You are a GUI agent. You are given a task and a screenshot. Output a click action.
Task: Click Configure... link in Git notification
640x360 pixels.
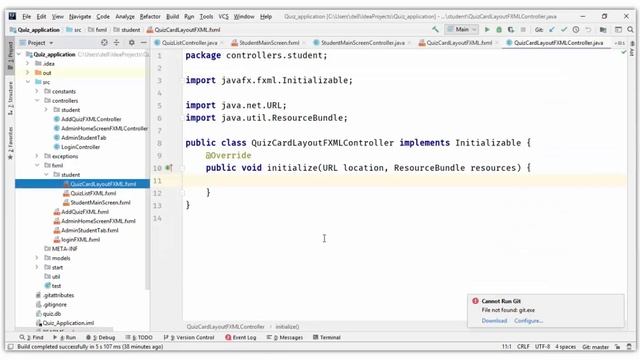pos(528,321)
